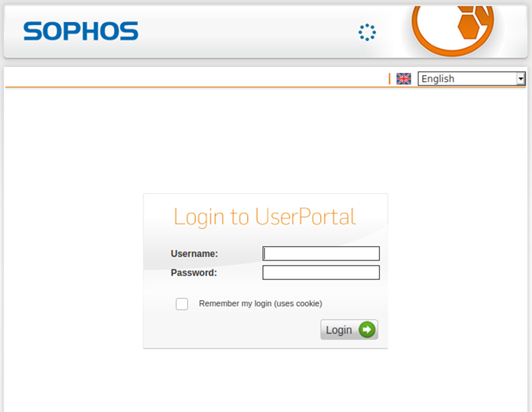Click the 'Username:' label text

(x=195, y=254)
